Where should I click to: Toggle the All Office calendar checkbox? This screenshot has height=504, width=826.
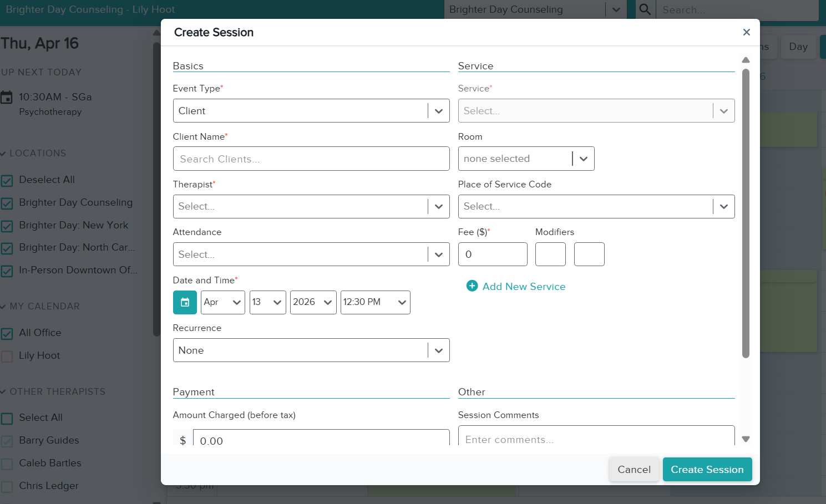pos(7,334)
